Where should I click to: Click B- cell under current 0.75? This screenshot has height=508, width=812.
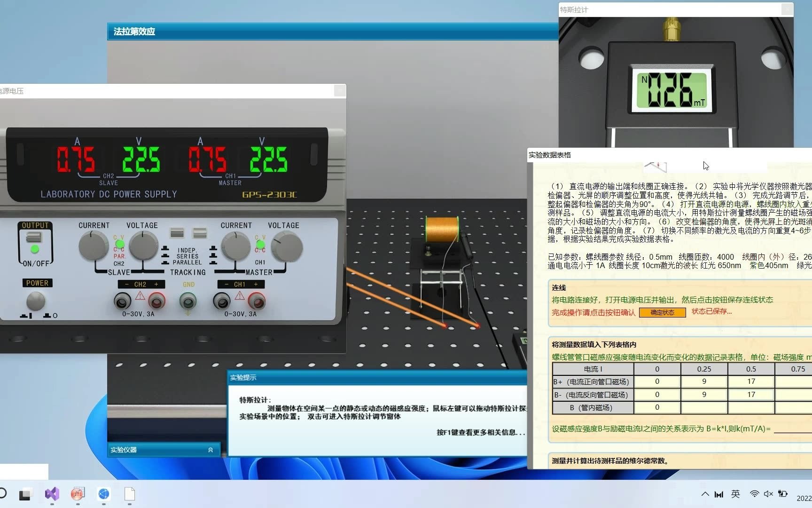(793, 395)
